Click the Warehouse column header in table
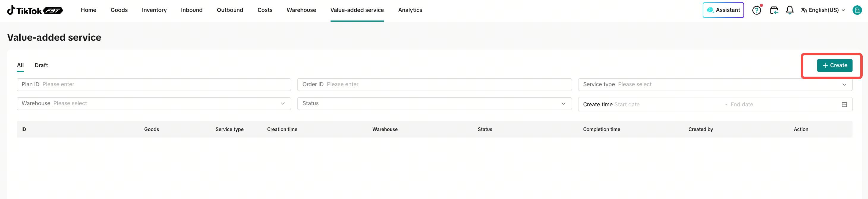 (x=385, y=129)
